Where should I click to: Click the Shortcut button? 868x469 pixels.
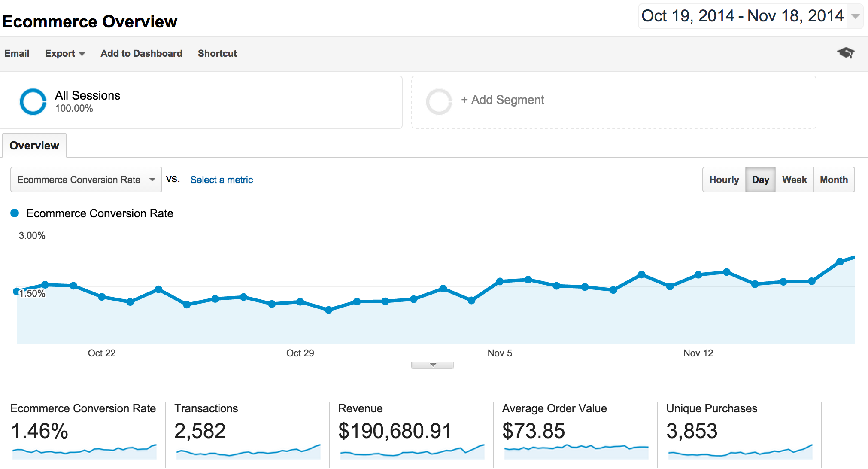(217, 53)
